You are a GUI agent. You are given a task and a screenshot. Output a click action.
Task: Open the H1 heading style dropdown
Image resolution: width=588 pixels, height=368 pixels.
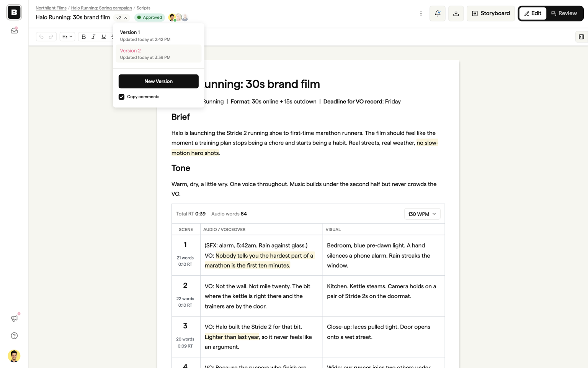[67, 37]
